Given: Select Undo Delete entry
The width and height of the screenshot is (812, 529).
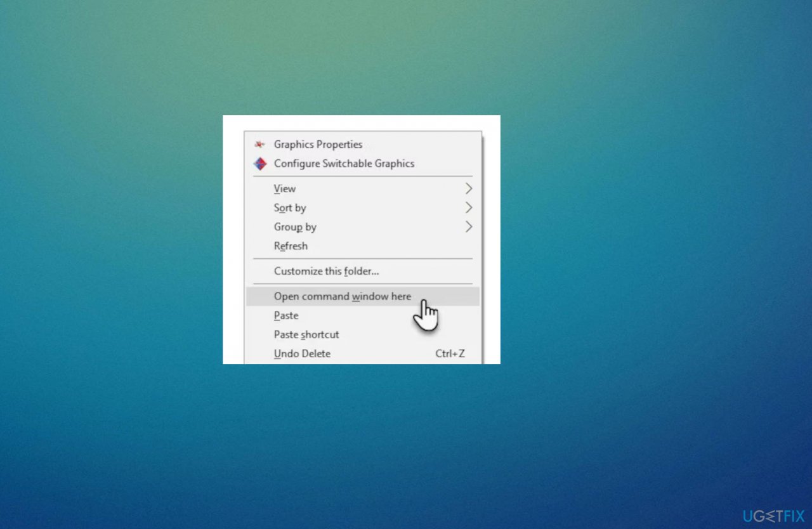Looking at the screenshot, I should click(x=363, y=353).
